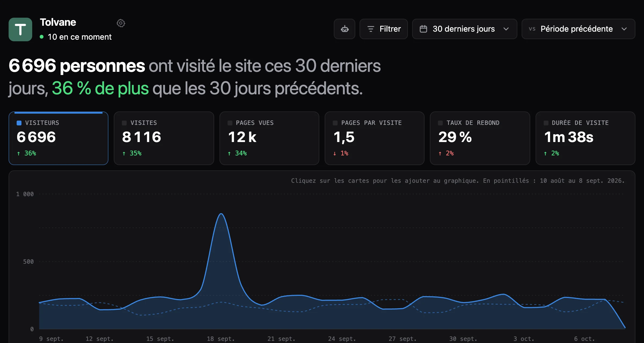Click the 24 sept. axis label
The width and height of the screenshot is (644, 343).
coord(342,339)
